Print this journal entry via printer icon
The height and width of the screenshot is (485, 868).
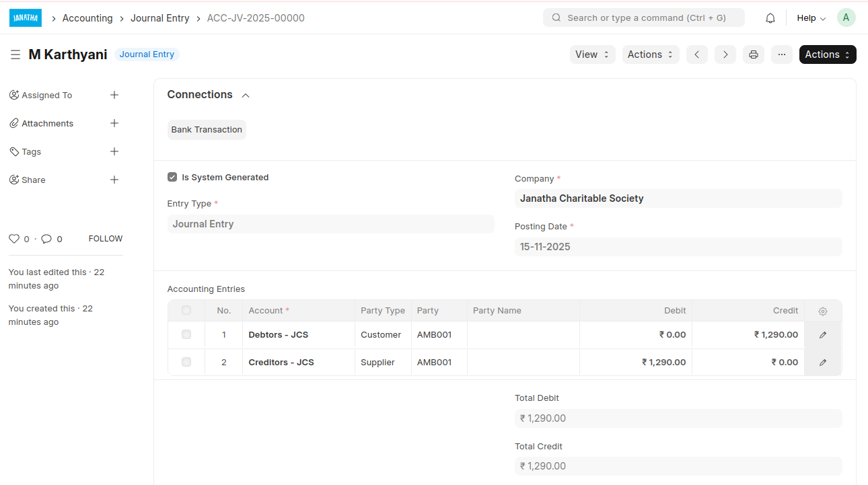(754, 54)
